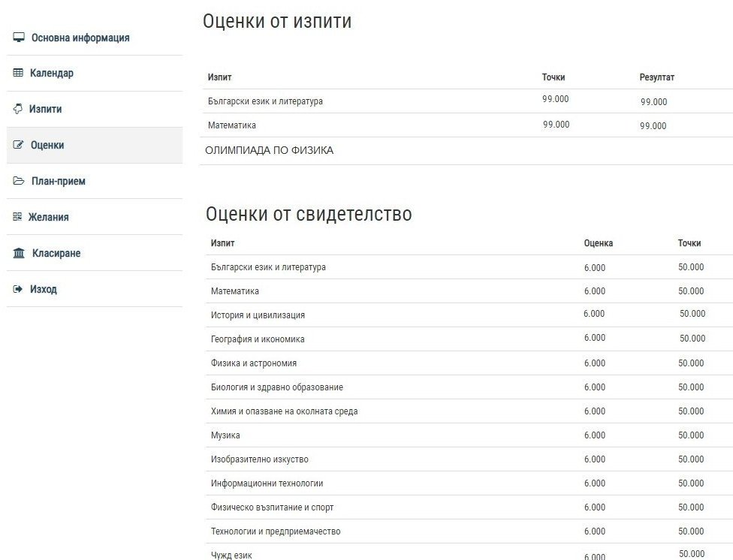Image resolution: width=733 pixels, height=560 pixels.
Task: Select the Математика row in exam scores table
Action: pyautogui.click(x=232, y=125)
